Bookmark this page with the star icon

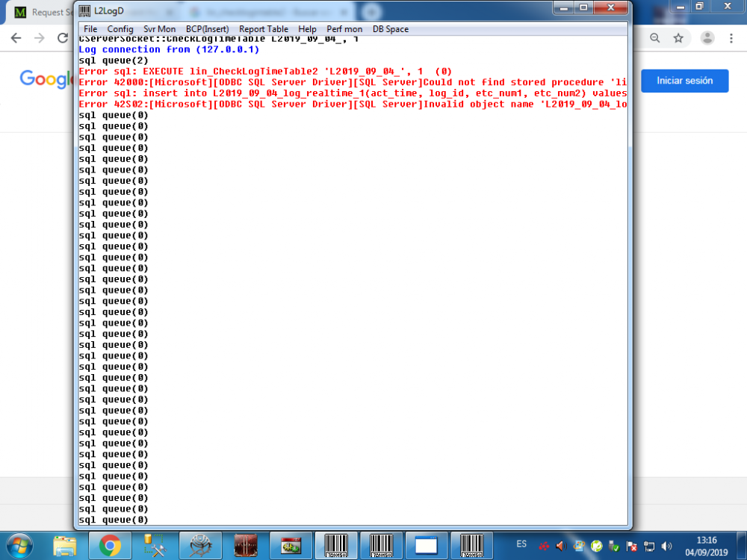click(x=678, y=38)
